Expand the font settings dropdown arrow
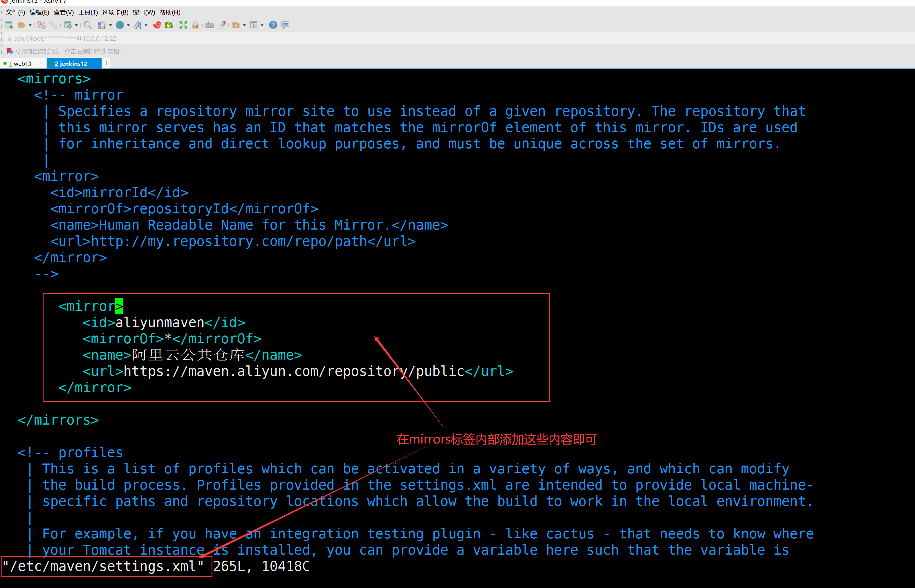 pos(146,25)
